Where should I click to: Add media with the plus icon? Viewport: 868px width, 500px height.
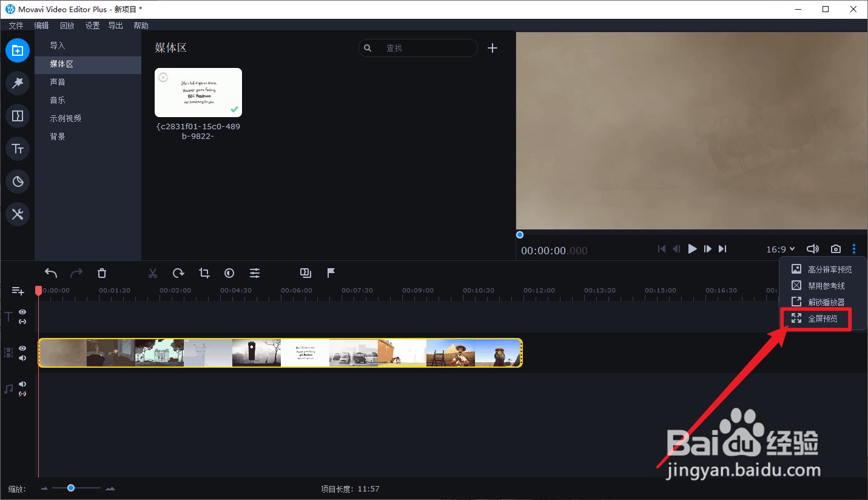pyautogui.click(x=493, y=48)
